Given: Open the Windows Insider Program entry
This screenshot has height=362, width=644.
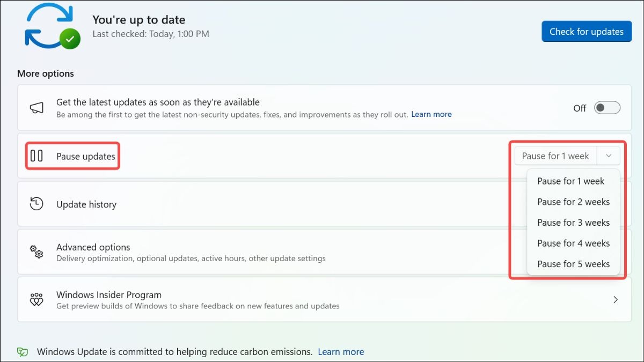Looking at the screenshot, I should [x=325, y=300].
